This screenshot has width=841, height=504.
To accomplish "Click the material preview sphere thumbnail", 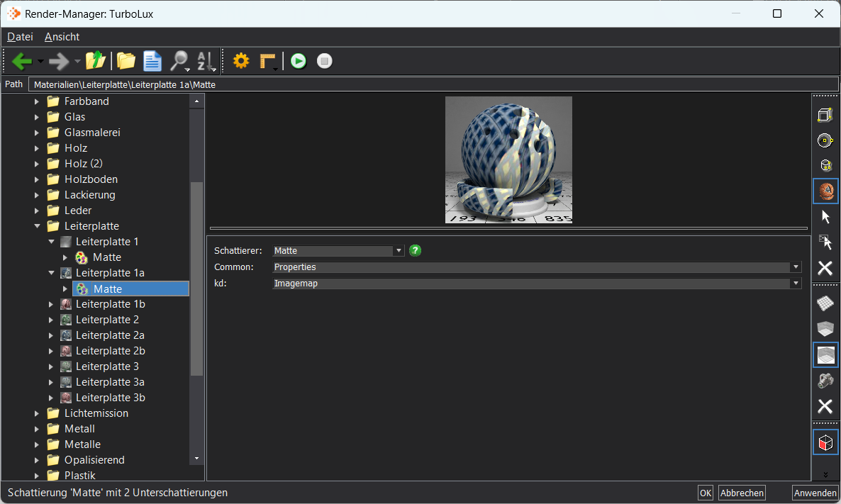I will point(508,159).
